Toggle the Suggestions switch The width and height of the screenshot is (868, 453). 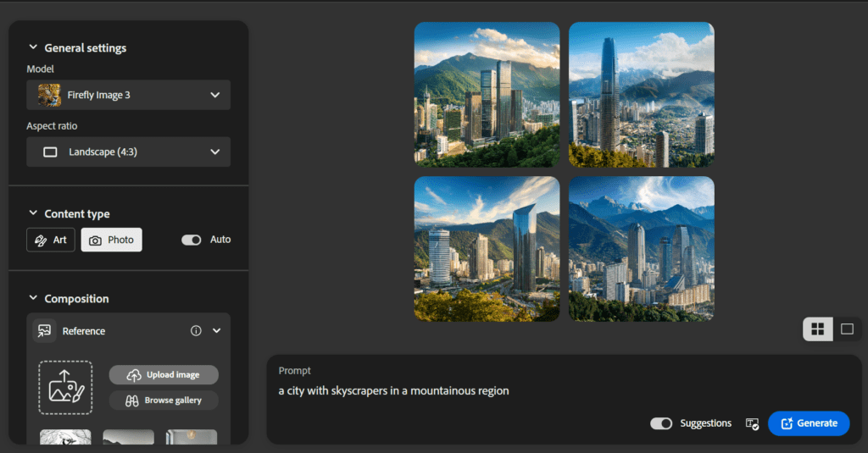tap(661, 423)
